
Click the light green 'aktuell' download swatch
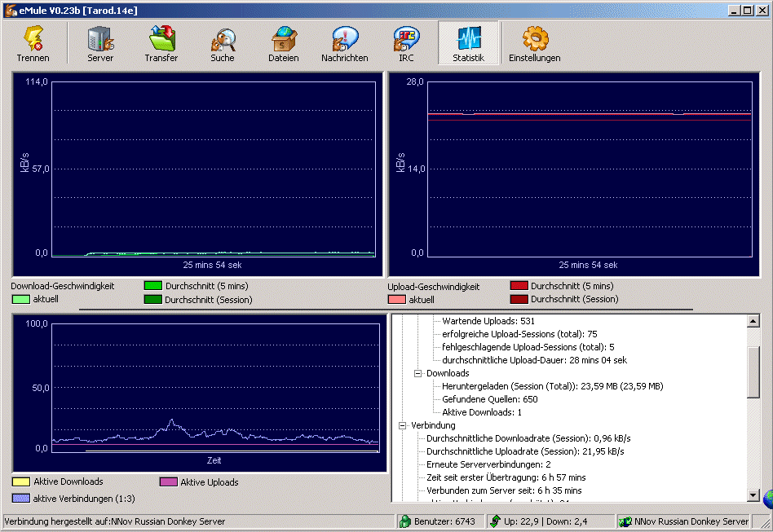point(20,299)
